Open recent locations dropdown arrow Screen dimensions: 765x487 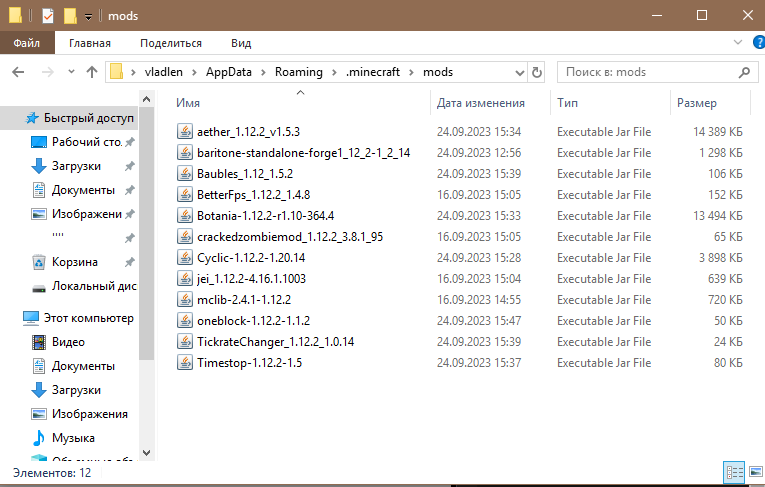(71, 72)
